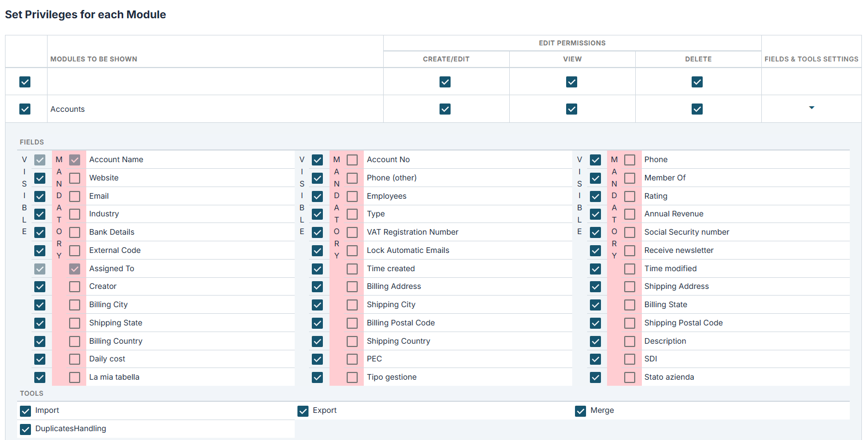
Task: Mark Account No as mandatory
Action: click(352, 160)
